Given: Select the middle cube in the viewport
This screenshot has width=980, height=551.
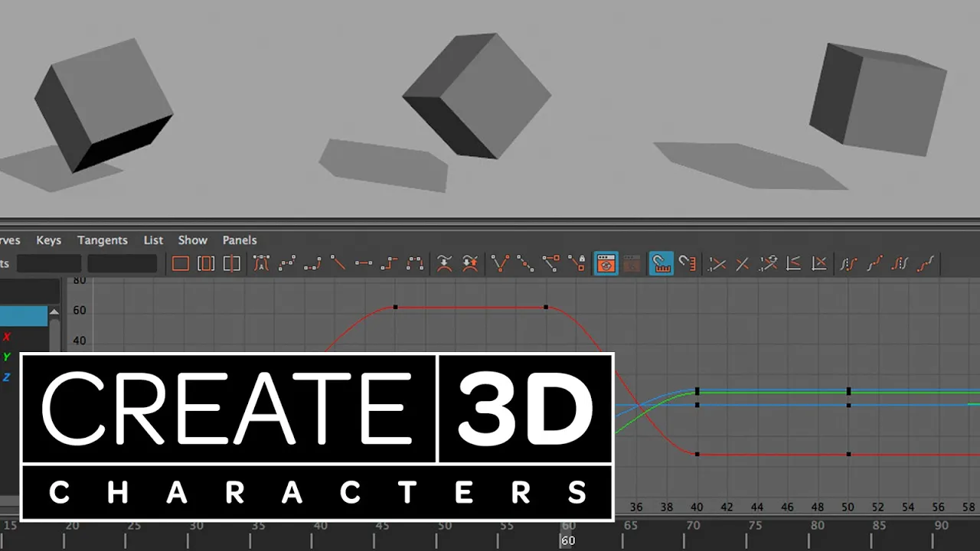Looking at the screenshot, I should [x=476, y=96].
